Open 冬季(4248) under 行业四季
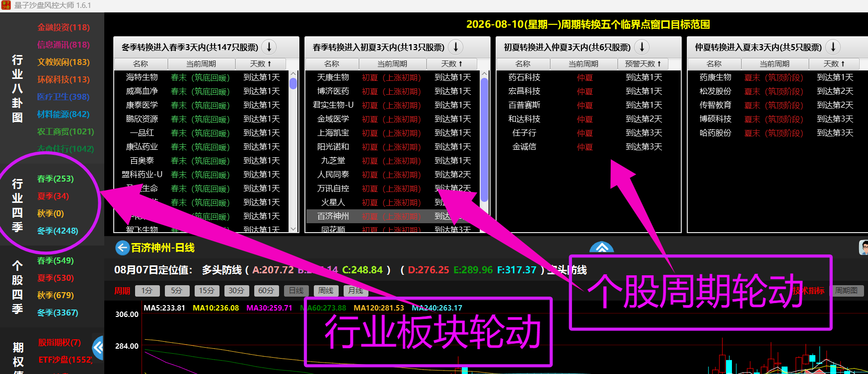 coord(58,231)
